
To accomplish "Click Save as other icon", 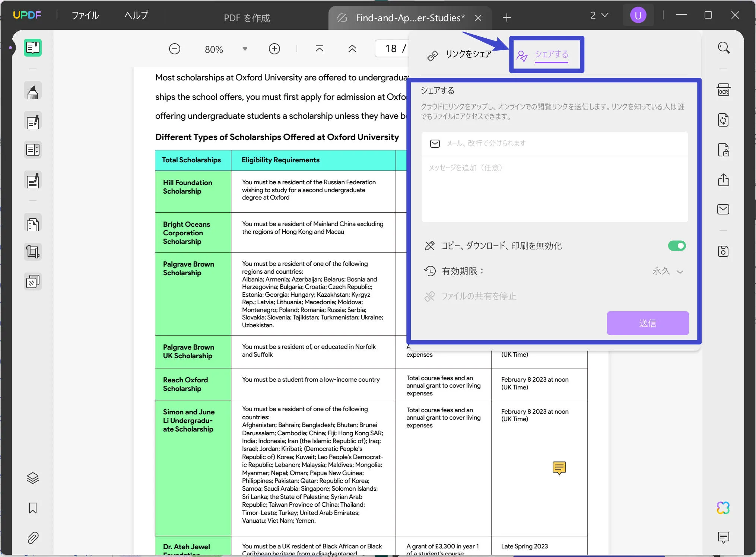I will click(x=724, y=251).
